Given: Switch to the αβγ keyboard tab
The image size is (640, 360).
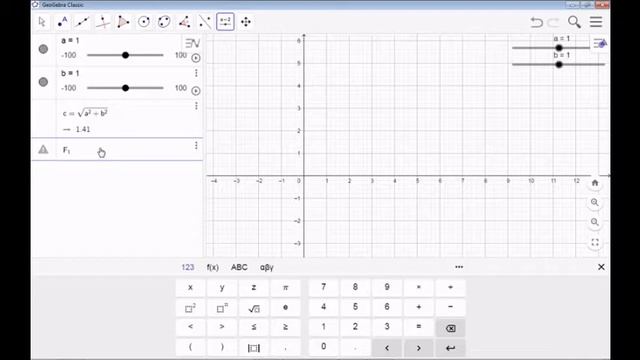Looking at the screenshot, I should [x=267, y=267].
